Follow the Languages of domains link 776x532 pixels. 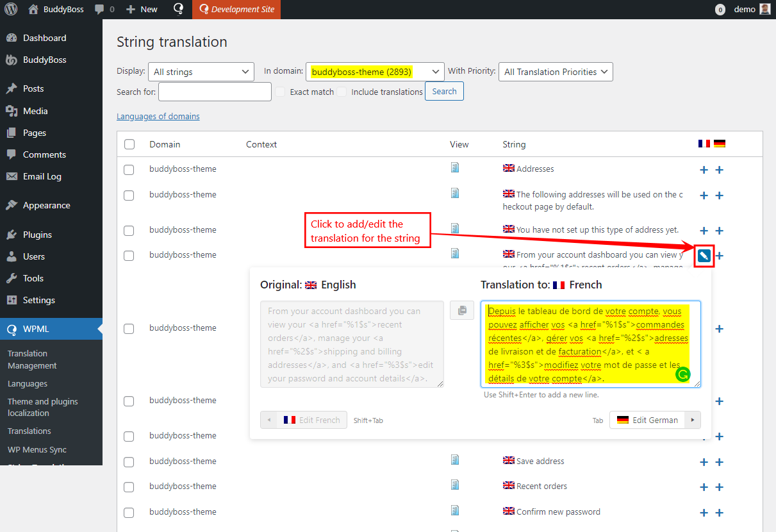point(158,116)
